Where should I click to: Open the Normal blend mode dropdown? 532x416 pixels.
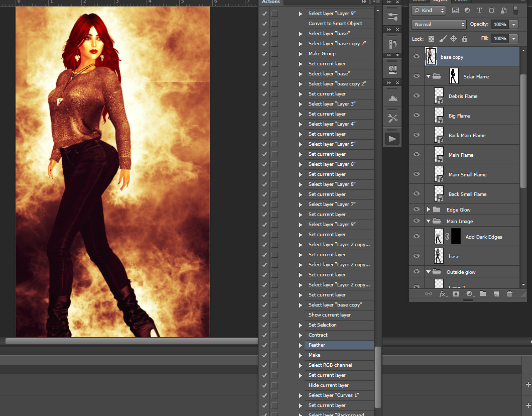439,24
